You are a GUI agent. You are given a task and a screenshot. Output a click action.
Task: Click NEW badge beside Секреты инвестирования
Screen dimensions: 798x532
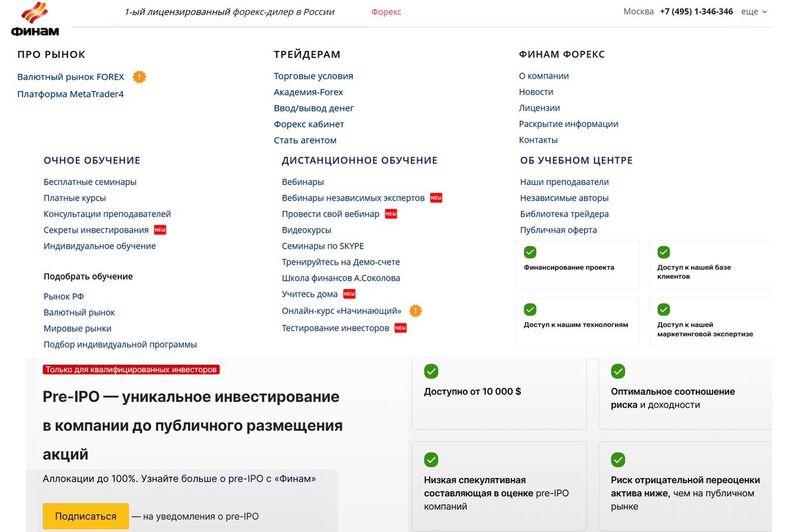pyautogui.click(x=160, y=230)
